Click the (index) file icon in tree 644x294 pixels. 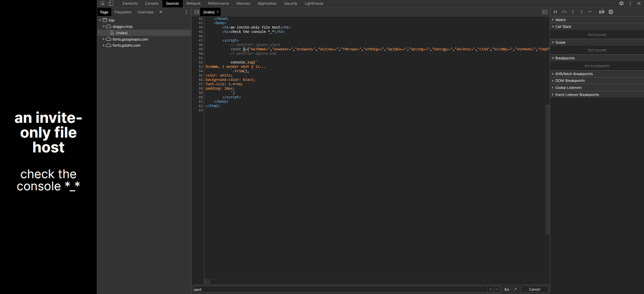click(x=113, y=33)
